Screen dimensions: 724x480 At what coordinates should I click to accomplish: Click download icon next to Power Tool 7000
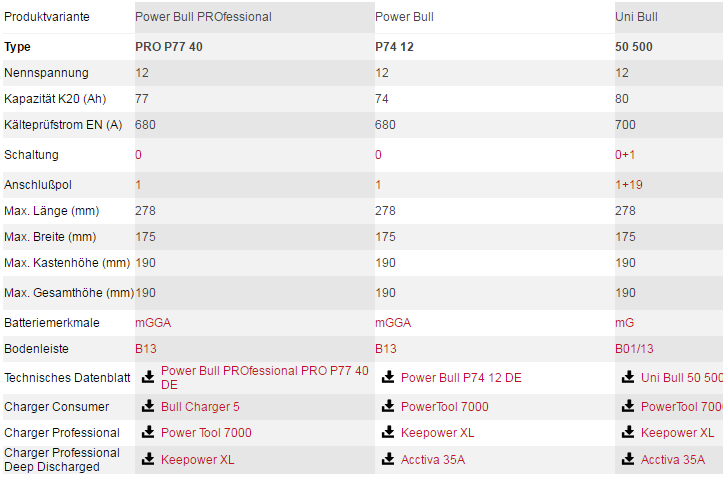[x=148, y=433]
